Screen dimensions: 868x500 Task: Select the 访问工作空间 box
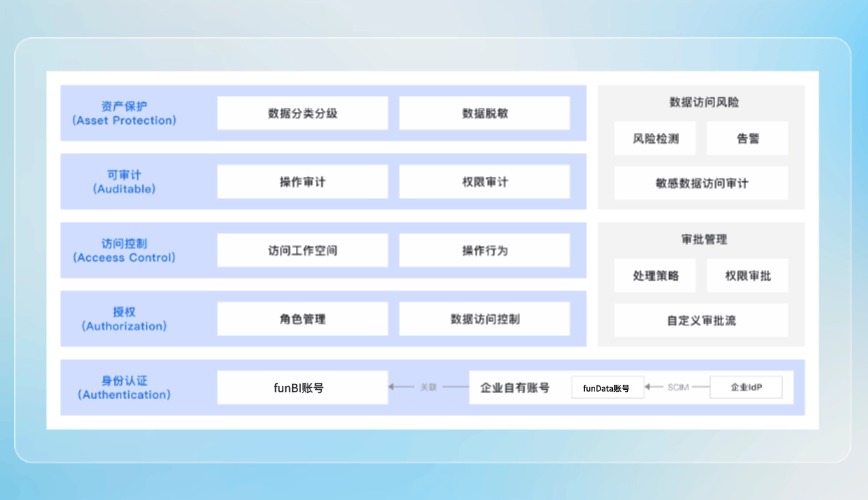[302, 250]
